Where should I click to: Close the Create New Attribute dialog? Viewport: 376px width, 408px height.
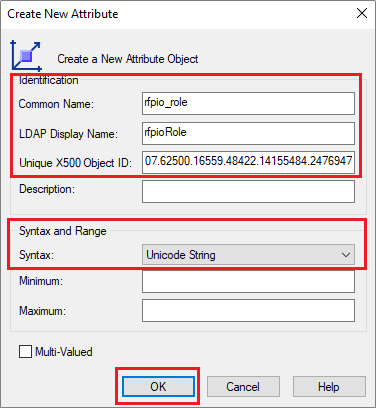[362, 14]
